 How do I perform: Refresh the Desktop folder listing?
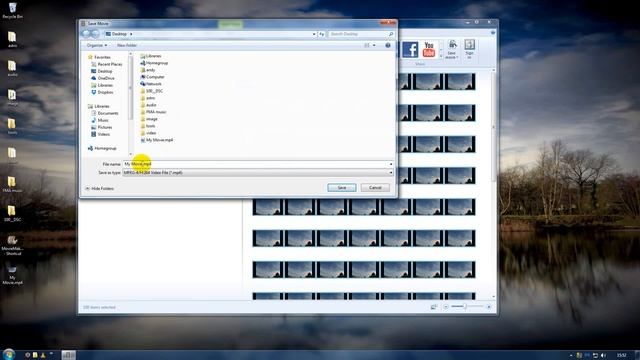point(322,34)
